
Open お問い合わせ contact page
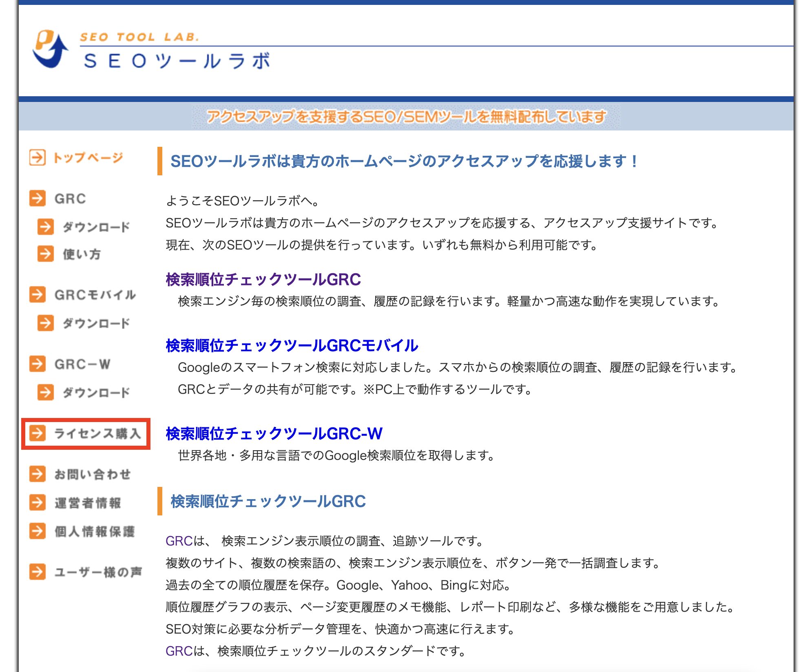click(93, 474)
